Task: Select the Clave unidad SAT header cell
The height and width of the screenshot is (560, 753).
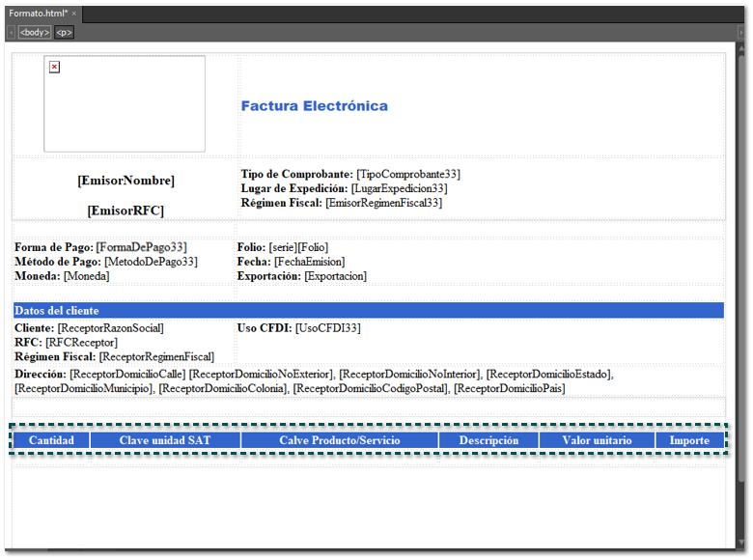Action: coord(165,440)
